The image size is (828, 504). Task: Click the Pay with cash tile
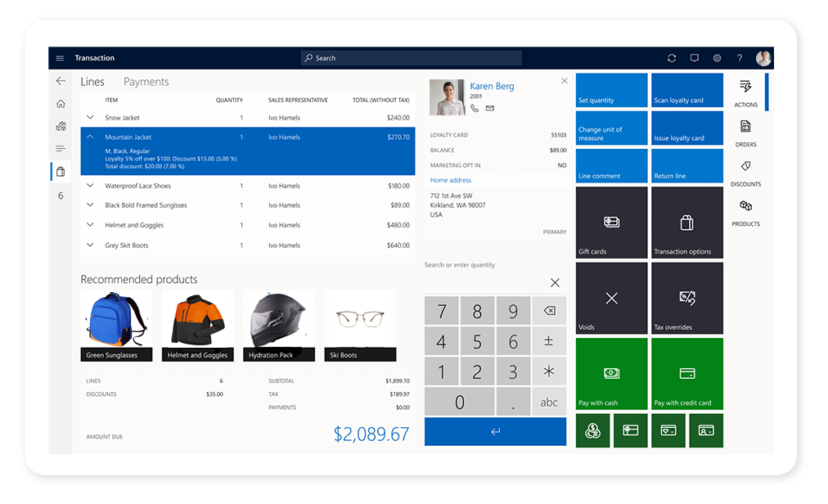611,374
